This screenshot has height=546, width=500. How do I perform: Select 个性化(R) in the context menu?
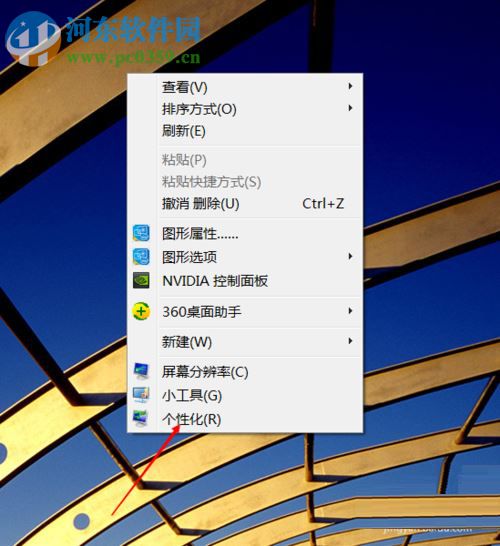(245, 419)
